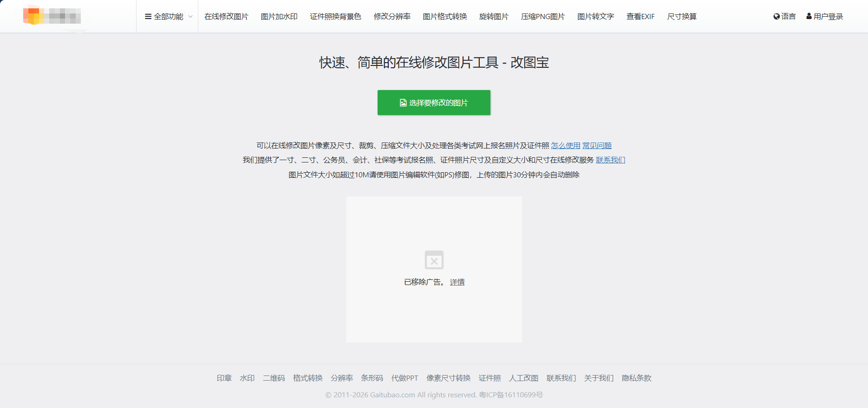Click the 水印 footer link
This screenshot has height=408, width=868.
click(x=247, y=378)
